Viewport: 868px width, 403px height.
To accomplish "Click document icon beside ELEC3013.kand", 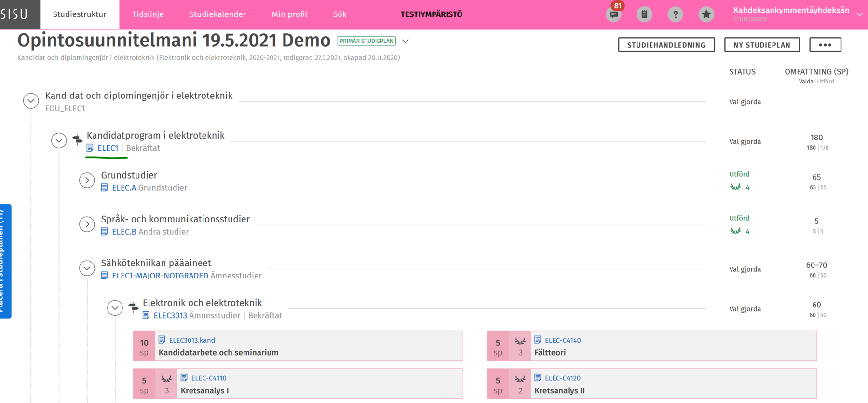I will pyautogui.click(x=162, y=340).
